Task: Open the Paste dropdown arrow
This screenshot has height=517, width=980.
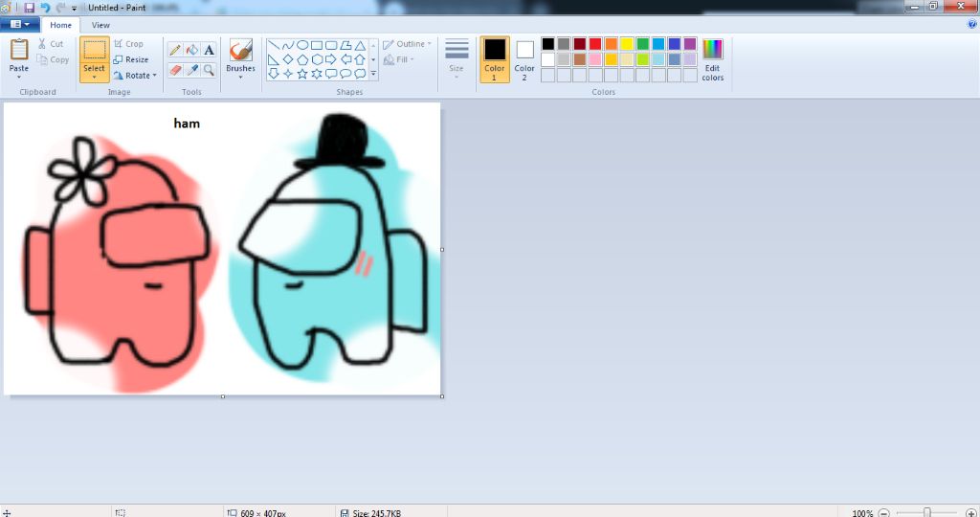Action: (x=19, y=77)
